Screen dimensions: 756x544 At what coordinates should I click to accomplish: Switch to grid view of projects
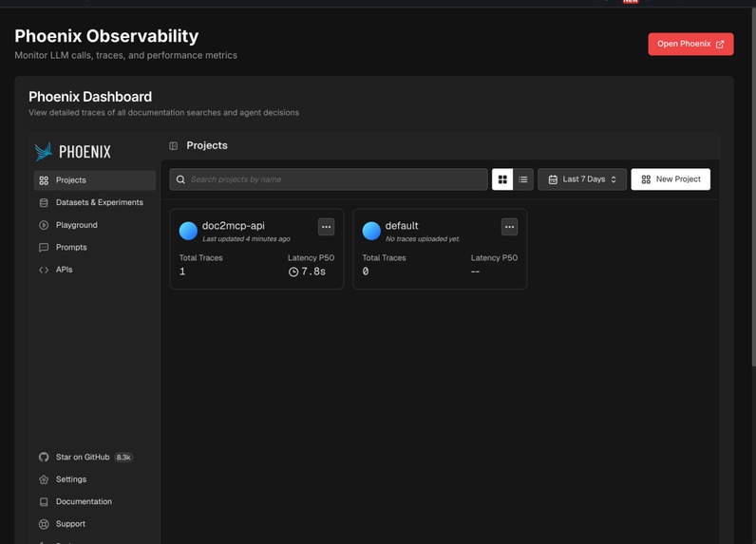point(502,179)
